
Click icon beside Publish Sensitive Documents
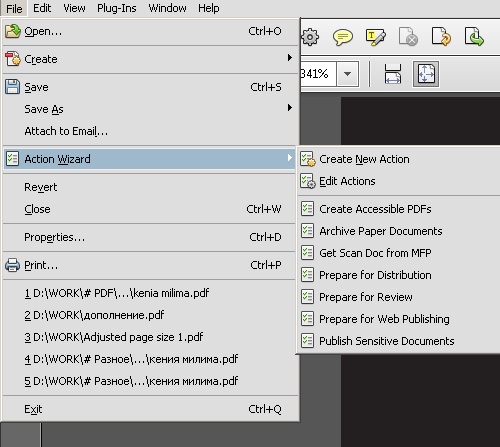tap(307, 341)
